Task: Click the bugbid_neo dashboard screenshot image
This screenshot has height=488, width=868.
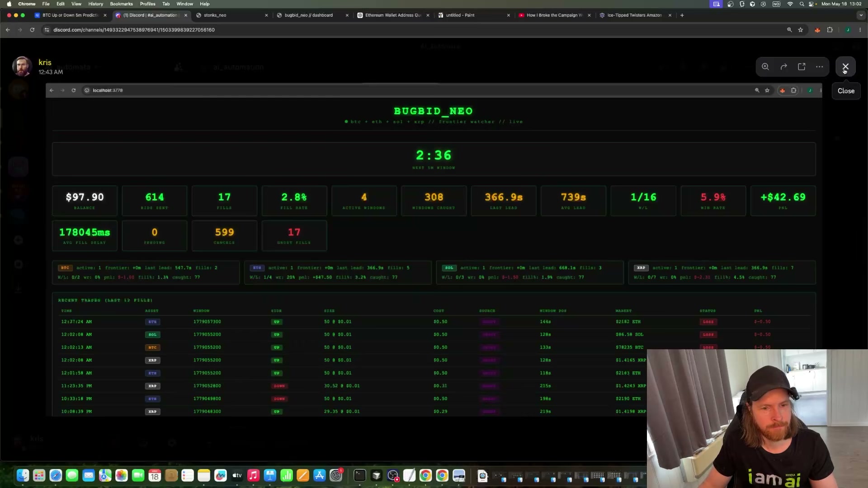Action: tap(434, 250)
